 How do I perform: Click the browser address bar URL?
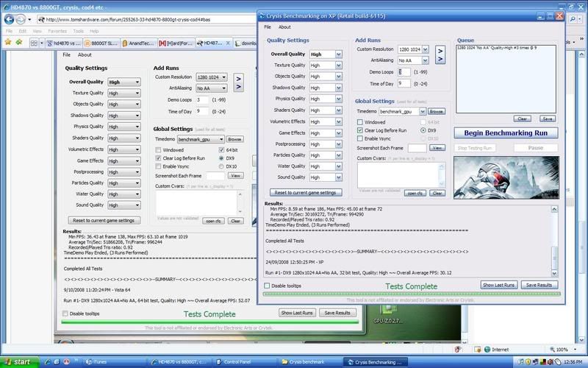click(127, 20)
